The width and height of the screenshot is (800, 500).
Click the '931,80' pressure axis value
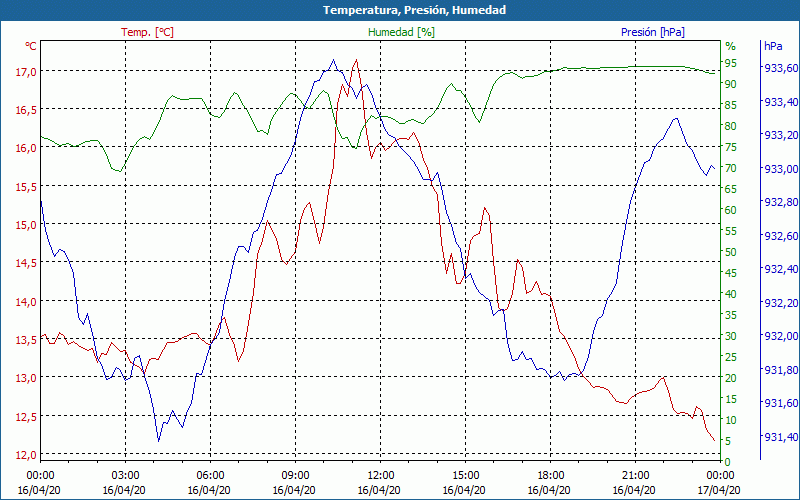[781, 370]
